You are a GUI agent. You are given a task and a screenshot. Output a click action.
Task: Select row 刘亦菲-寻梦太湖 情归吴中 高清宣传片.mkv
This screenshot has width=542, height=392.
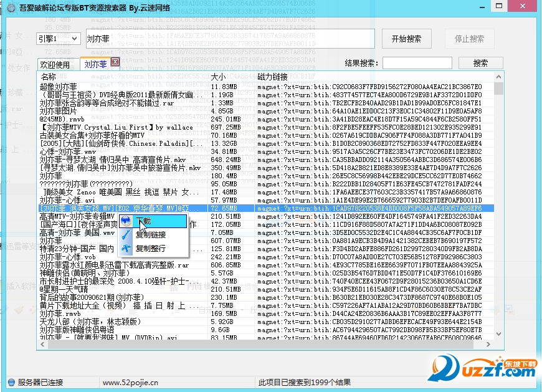click(266, 160)
